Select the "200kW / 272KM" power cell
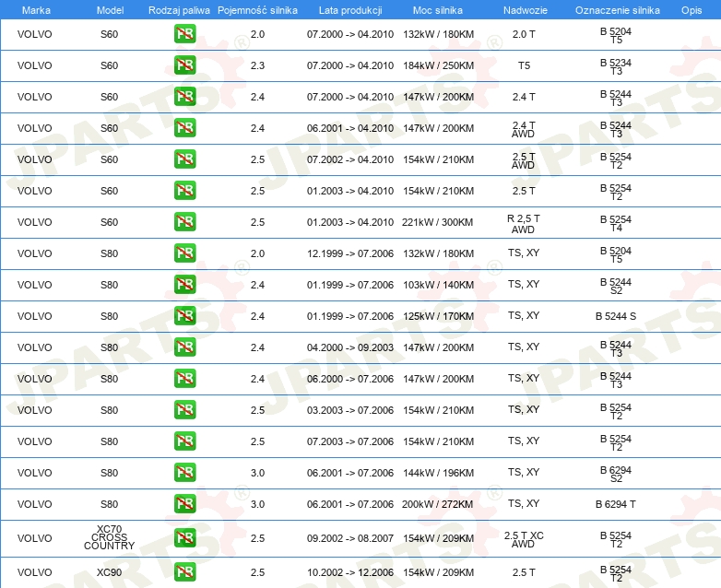Screen dimensions: 721x588 [x=437, y=504]
